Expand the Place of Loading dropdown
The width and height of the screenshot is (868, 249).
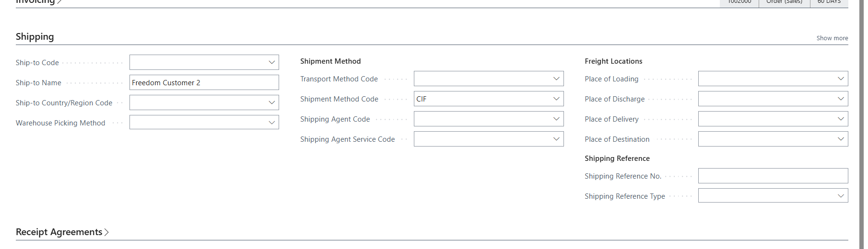841,79
